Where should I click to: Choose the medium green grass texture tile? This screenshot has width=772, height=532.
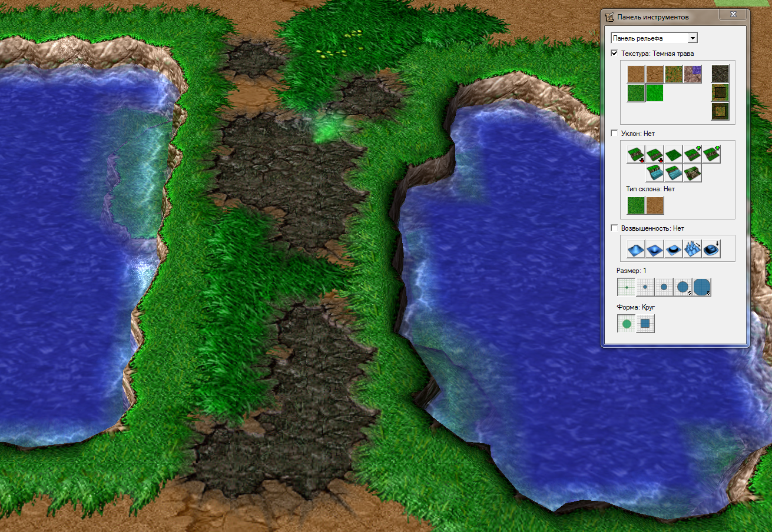point(636,93)
